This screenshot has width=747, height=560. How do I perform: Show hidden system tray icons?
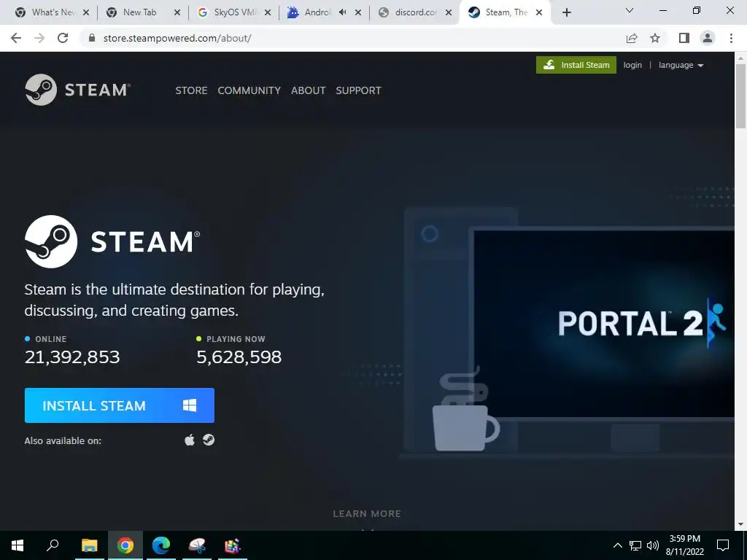tap(617, 545)
